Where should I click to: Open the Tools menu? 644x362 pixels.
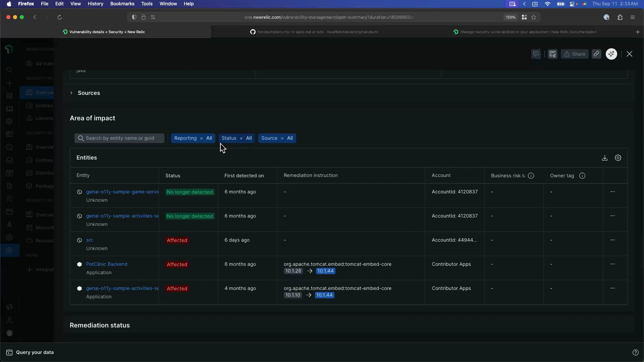(147, 4)
